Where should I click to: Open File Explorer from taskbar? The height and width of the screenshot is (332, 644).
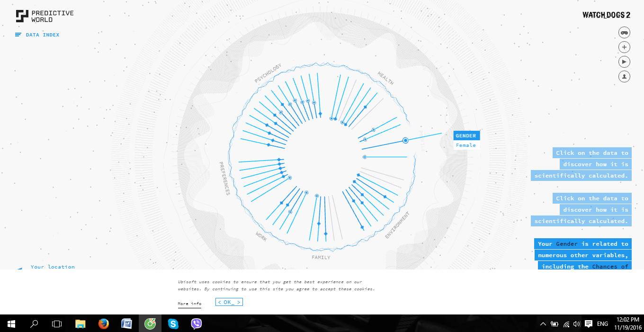[x=80, y=324]
